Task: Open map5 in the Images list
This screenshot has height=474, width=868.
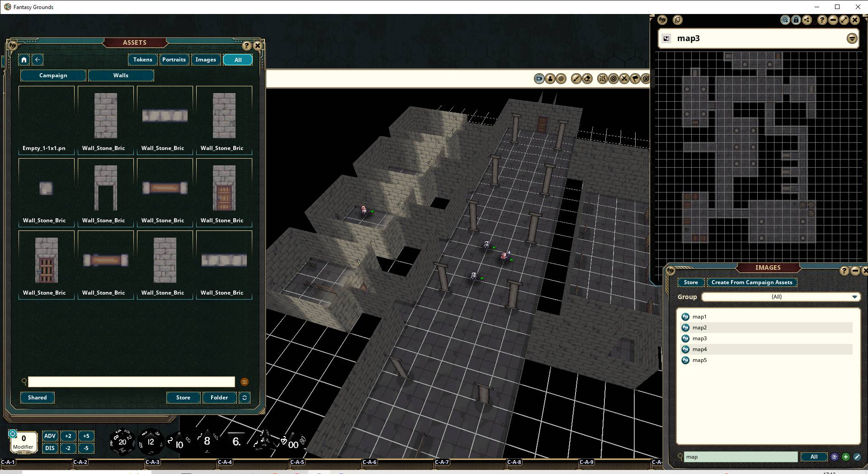Action: point(766,360)
